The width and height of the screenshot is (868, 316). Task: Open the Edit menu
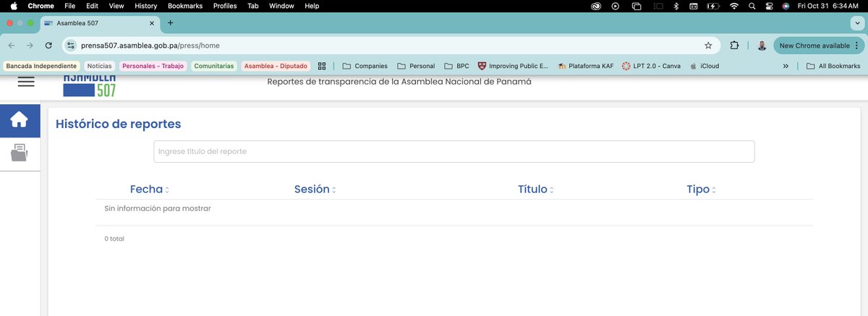tap(92, 6)
